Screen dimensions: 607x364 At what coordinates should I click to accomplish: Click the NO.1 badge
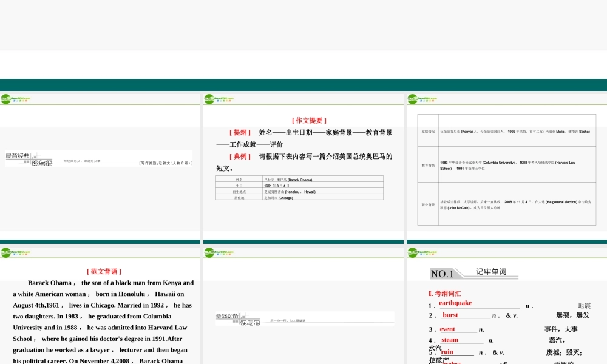pyautogui.click(x=443, y=274)
